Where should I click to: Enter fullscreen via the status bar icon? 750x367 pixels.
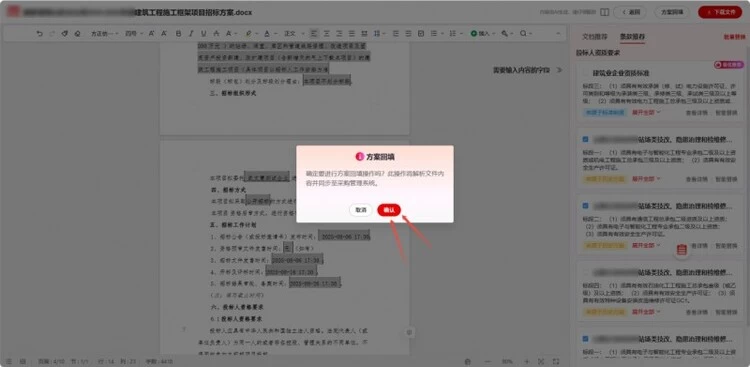[556, 361]
